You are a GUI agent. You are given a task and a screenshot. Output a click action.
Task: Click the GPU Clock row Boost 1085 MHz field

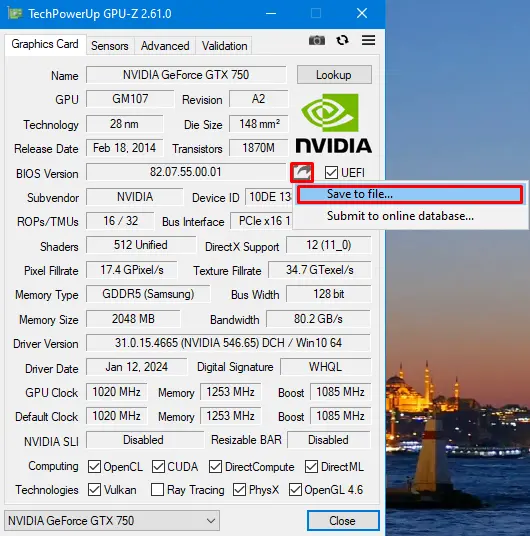click(x=341, y=392)
